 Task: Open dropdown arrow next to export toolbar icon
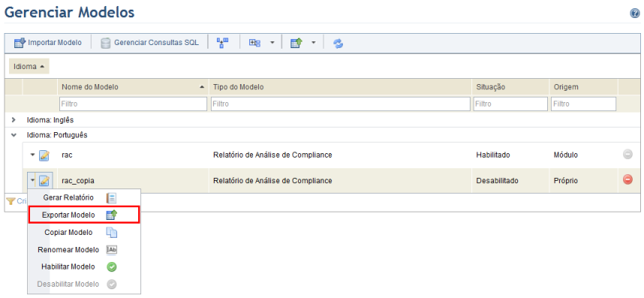314,43
